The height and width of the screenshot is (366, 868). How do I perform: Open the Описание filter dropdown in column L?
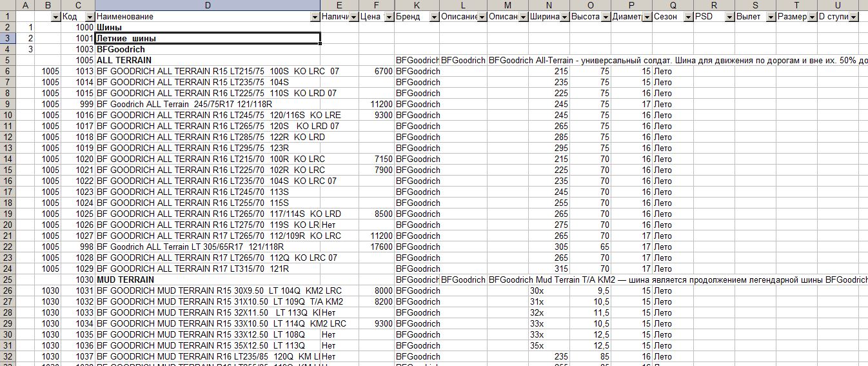click(482, 17)
